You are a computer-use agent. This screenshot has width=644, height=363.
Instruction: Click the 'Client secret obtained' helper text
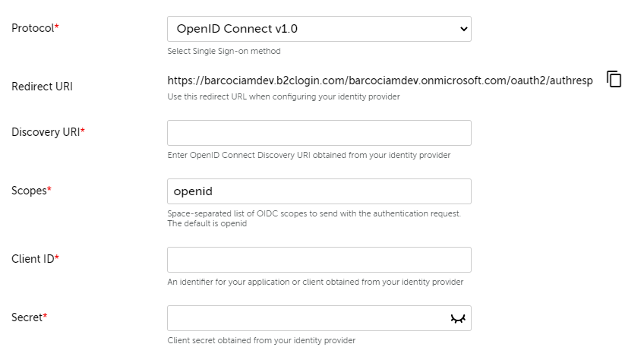(x=261, y=340)
